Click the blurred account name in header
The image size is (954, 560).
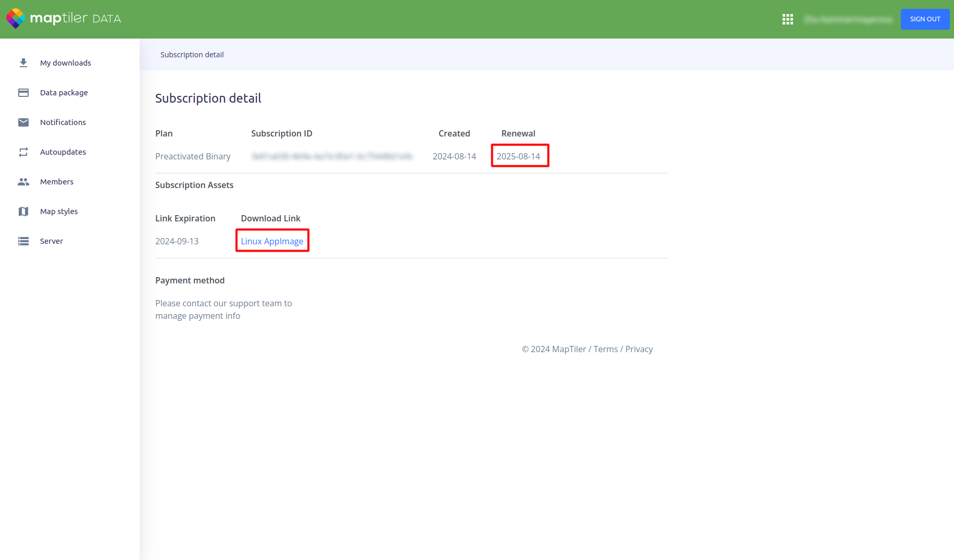(x=848, y=19)
